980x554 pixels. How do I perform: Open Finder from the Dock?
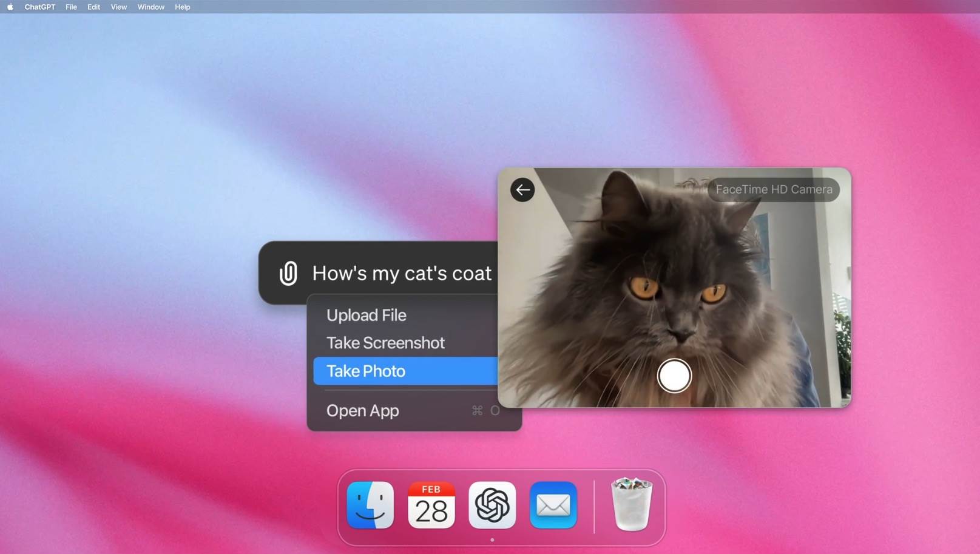click(370, 505)
